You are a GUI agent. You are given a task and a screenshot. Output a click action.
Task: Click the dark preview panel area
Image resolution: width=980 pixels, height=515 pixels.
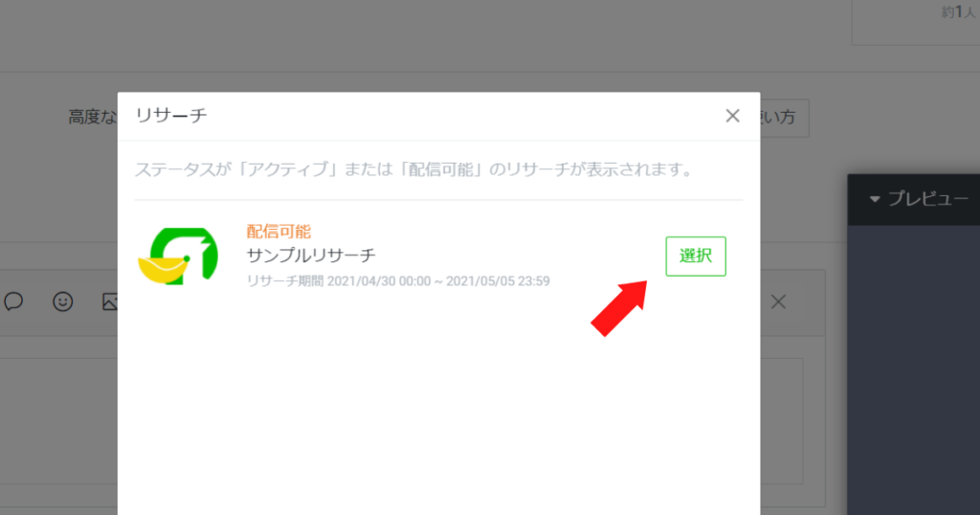pyautogui.click(x=914, y=370)
